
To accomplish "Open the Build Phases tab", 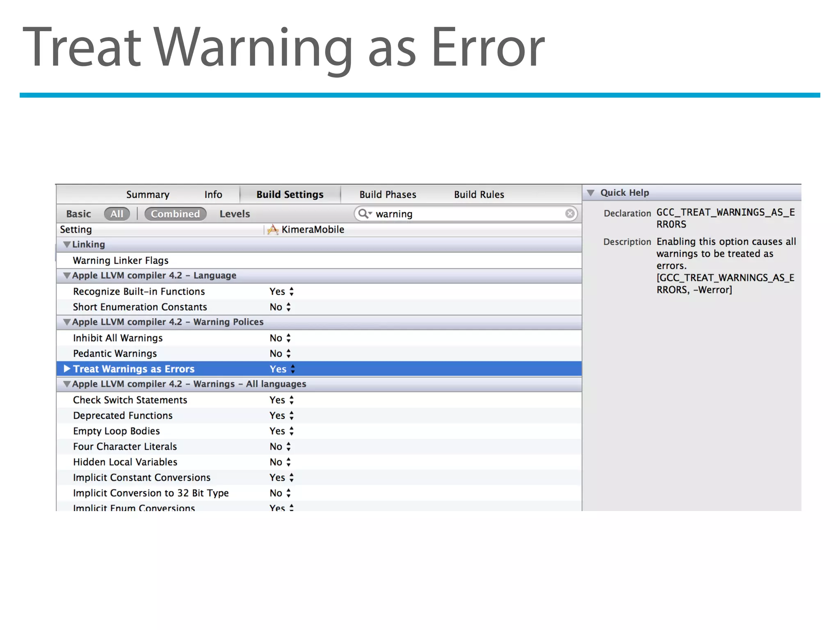I will pos(388,194).
